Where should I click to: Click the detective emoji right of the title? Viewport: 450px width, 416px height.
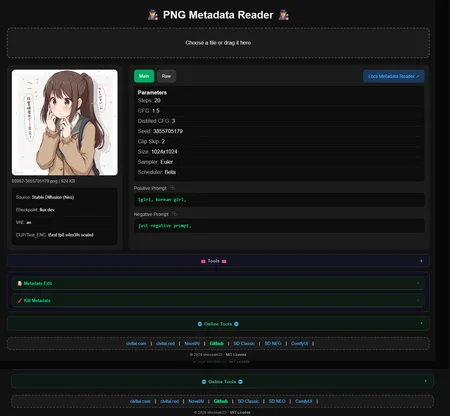point(284,15)
